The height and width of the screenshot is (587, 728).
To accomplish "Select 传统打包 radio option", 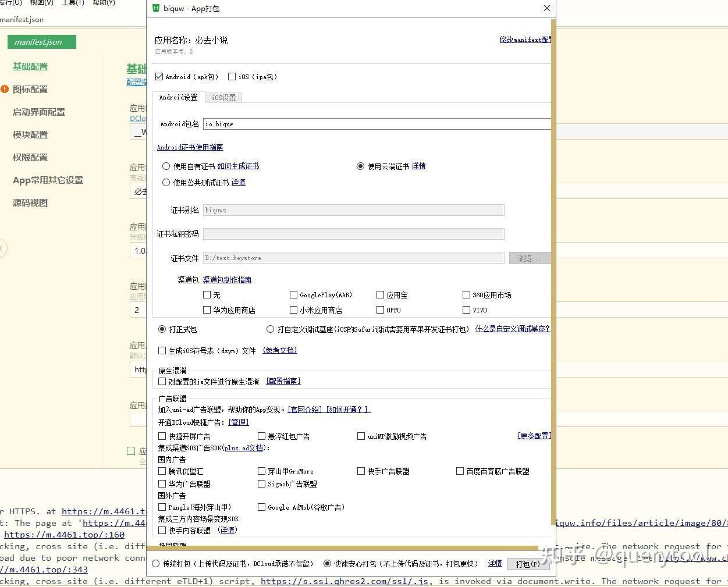I will tap(156, 564).
